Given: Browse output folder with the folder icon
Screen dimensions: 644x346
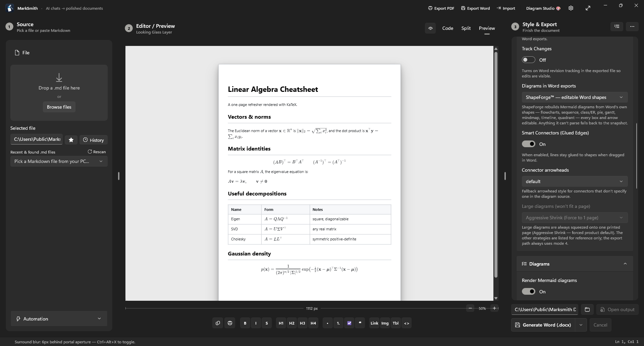Looking at the screenshot, I should click(587, 309).
